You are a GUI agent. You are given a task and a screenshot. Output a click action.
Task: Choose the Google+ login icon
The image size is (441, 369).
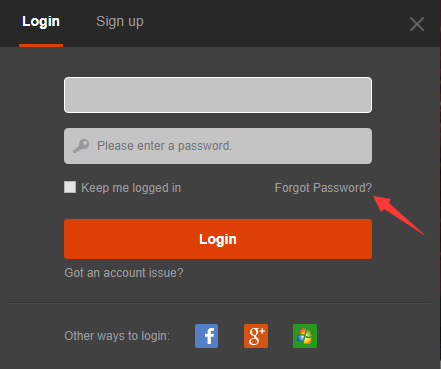256,336
